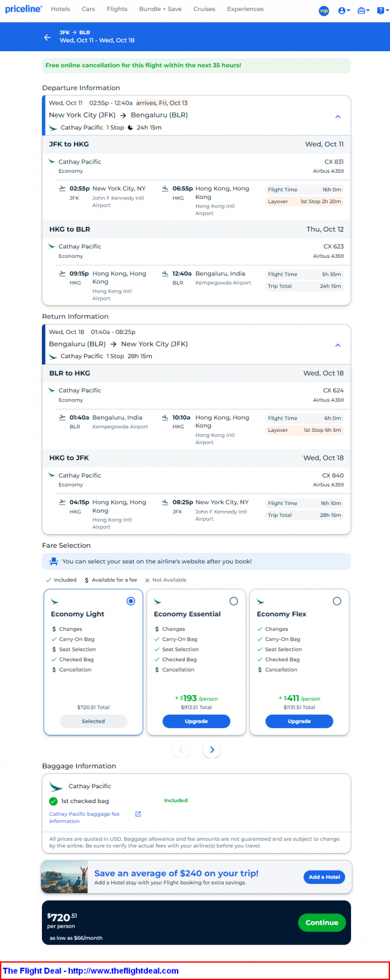The height and width of the screenshot is (980, 390).
Task: Click the landing icon for 08:25p arrival
Action: pyautogui.click(x=165, y=502)
